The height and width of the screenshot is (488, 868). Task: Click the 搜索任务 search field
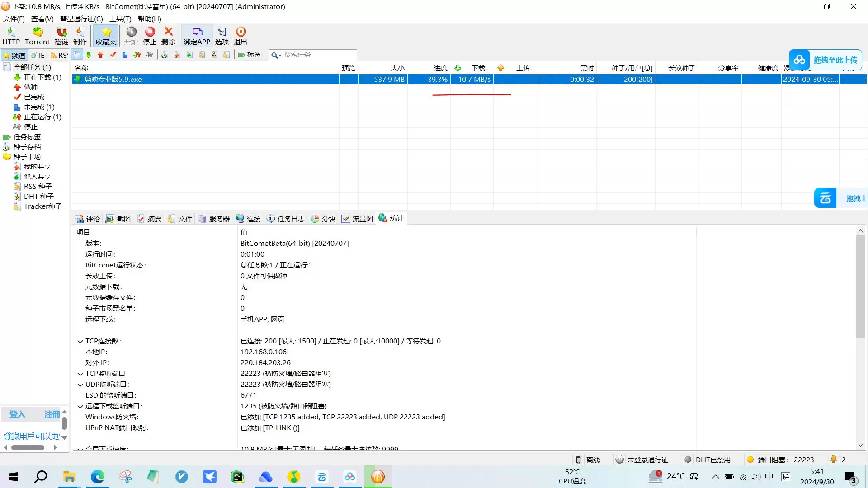(x=319, y=55)
